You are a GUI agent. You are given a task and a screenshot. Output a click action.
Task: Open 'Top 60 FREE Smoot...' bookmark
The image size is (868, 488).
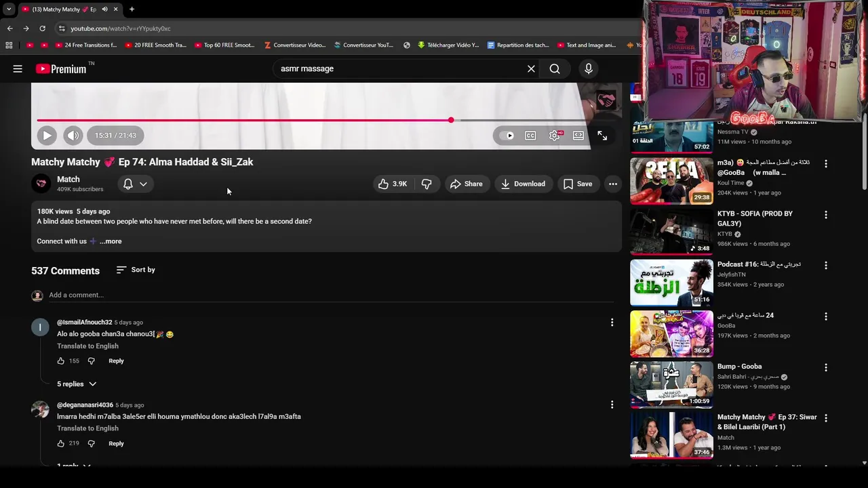pyautogui.click(x=224, y=45)
